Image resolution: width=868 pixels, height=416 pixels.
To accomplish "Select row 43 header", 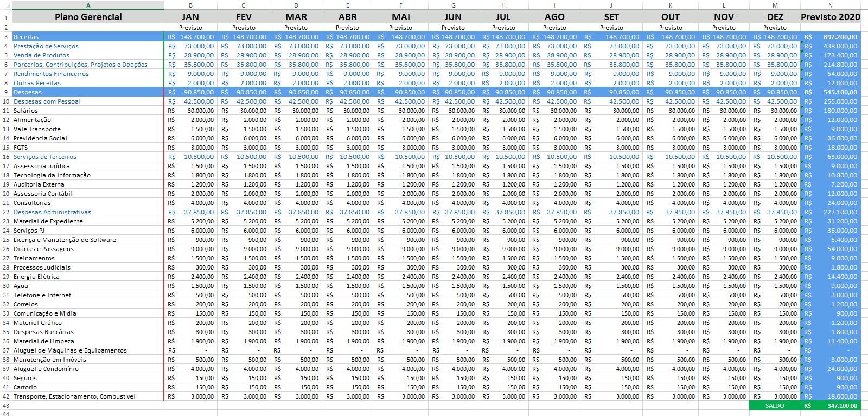I will pyautogui.click(x=6, y=406).
